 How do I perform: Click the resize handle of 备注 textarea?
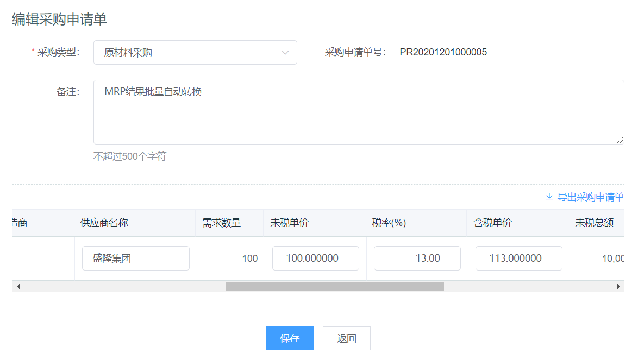[x=620, y=140]
